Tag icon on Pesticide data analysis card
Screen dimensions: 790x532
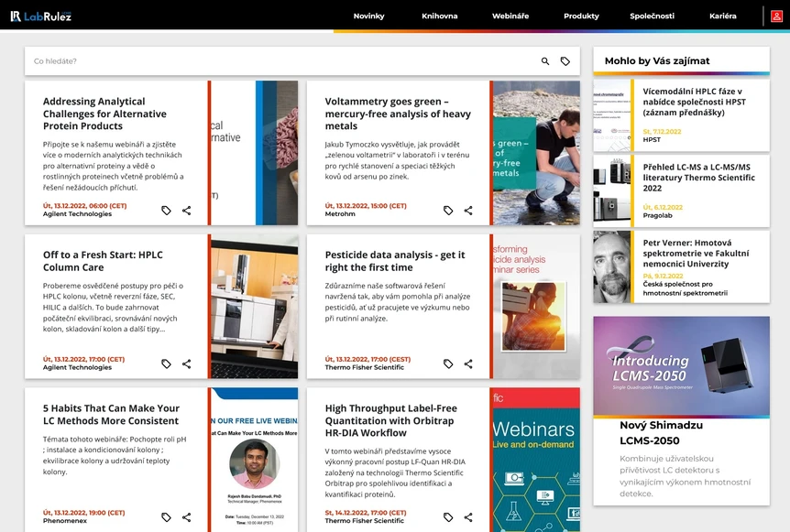(448, 364)
